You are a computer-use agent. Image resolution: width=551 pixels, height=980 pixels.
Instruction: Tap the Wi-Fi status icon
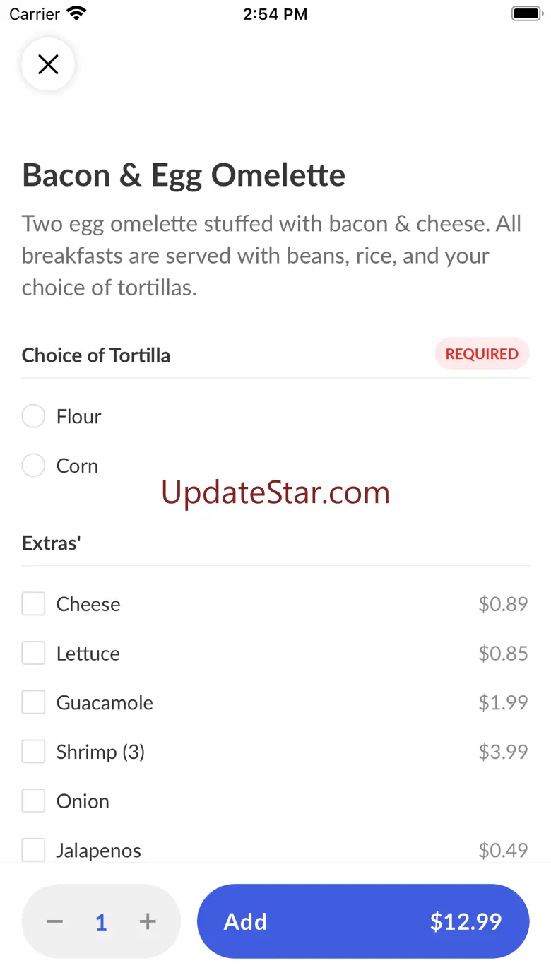click(76, 13)
